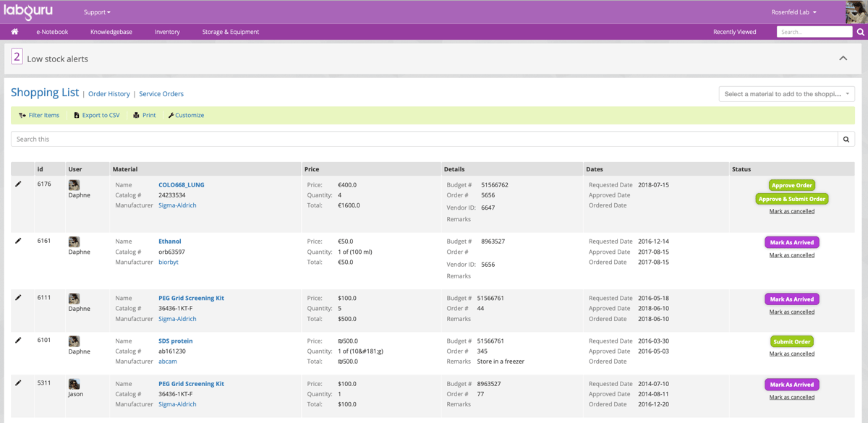868x423 pixels.
Task: Collapse the Low stock alerts panel
Action: pyautogui.click(x=843, y=58)
